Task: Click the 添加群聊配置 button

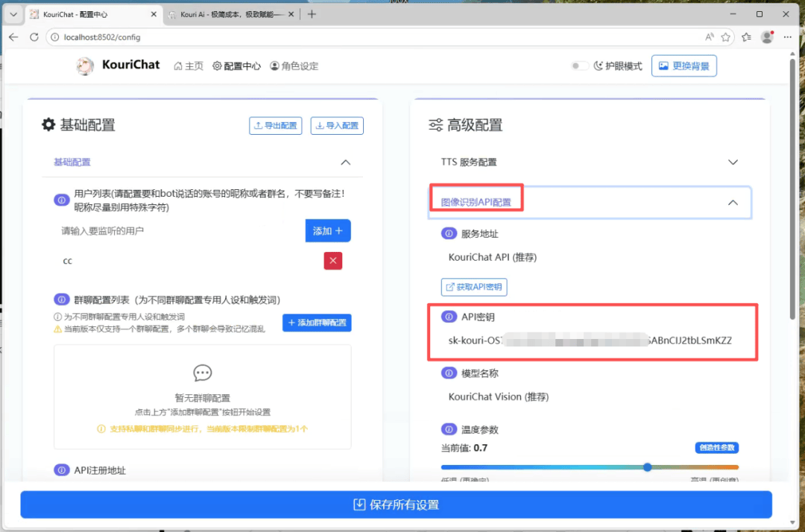Action: tap(317, 323)
